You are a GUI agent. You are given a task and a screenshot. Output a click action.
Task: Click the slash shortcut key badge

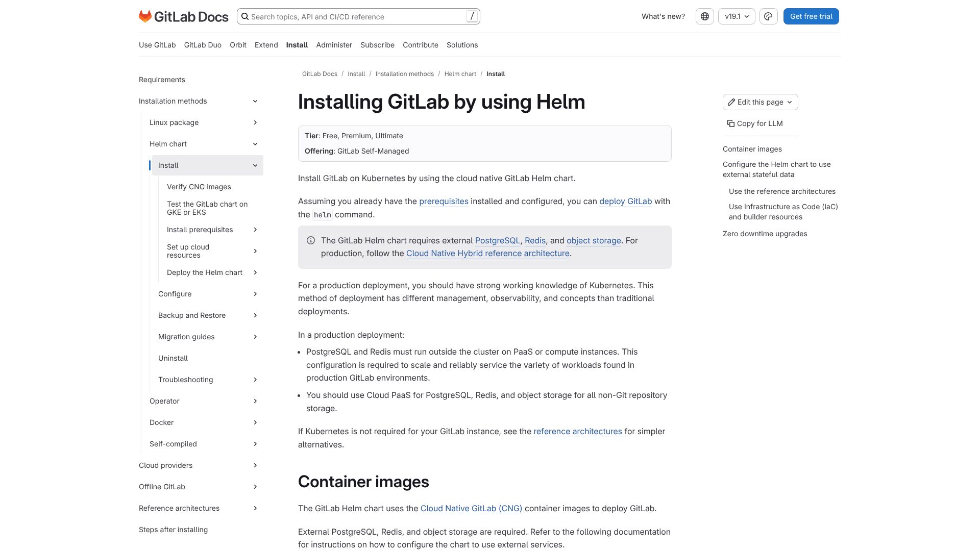pyautogui.click(x=472, y=16)
